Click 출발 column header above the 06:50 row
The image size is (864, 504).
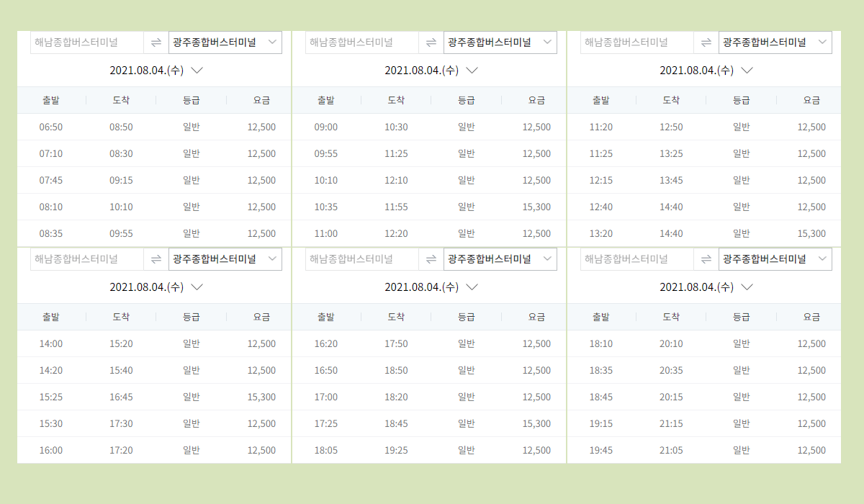pos(51,100)
